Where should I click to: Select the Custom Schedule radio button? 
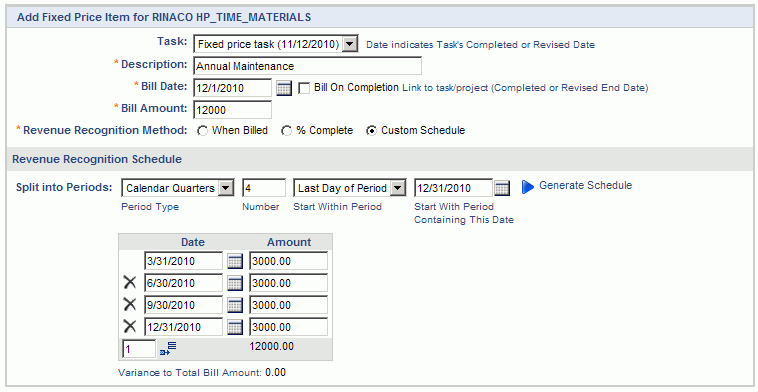(371, 131)
